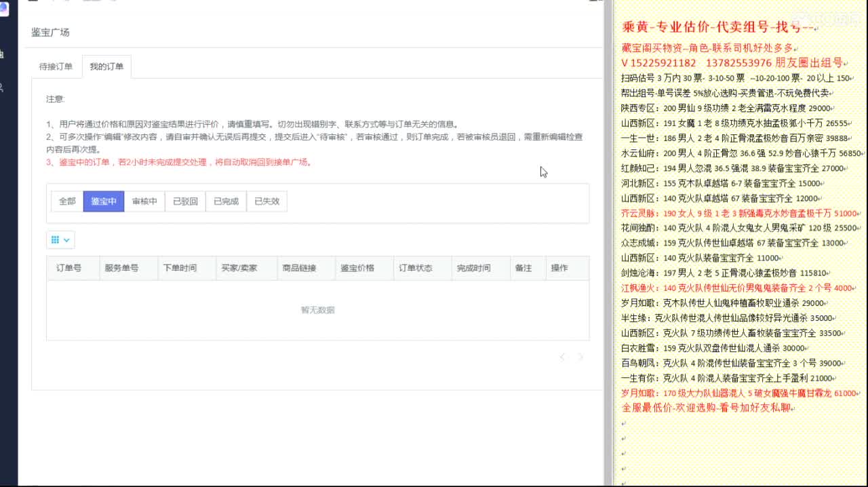868x487 pixels.
Task: Click the 白衣胜雪 listing priced 30000
Action: pos(716,348)
